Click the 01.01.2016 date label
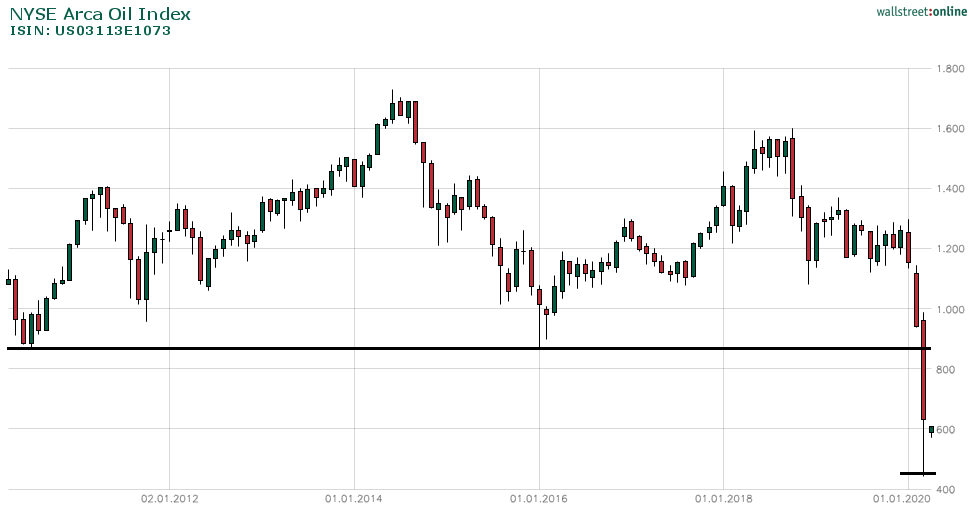The image size is (976, 510). pos(539,498)
